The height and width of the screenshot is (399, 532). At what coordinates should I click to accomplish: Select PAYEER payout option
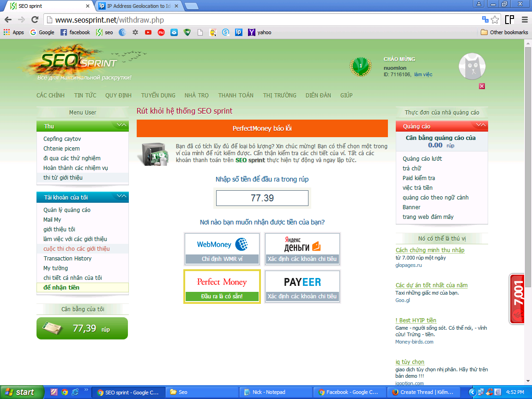point(302,286)
